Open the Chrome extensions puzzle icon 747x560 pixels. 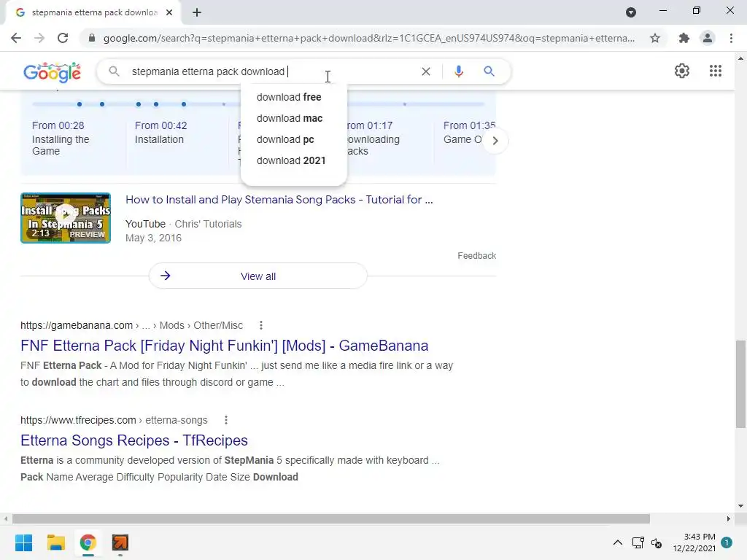[684, 38]
